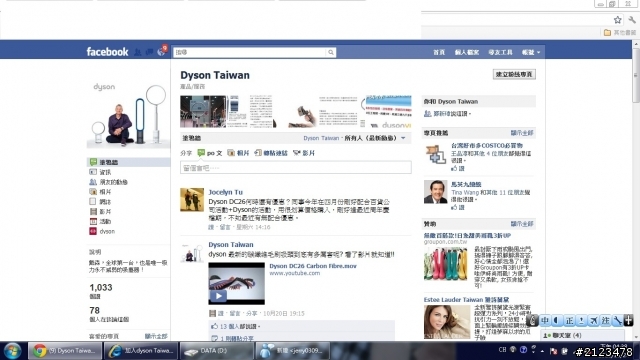Viewport: 640px width, 360px height.
Task: Click the create page button near page title
Action: [x=514, y=74]
